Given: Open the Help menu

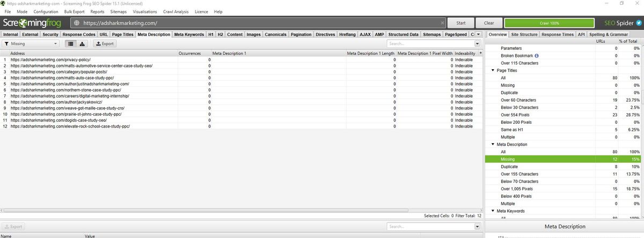Looking at the screenshot, I should [218, 11].
